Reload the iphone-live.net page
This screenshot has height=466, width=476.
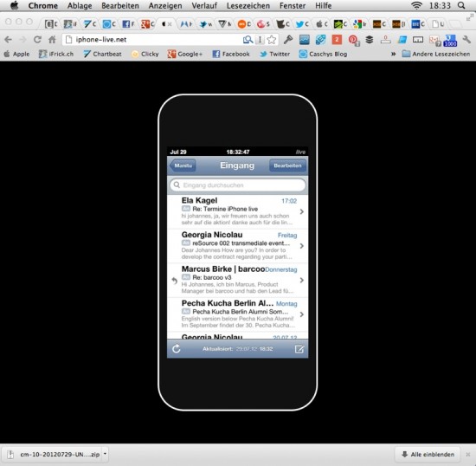(37, 40)
